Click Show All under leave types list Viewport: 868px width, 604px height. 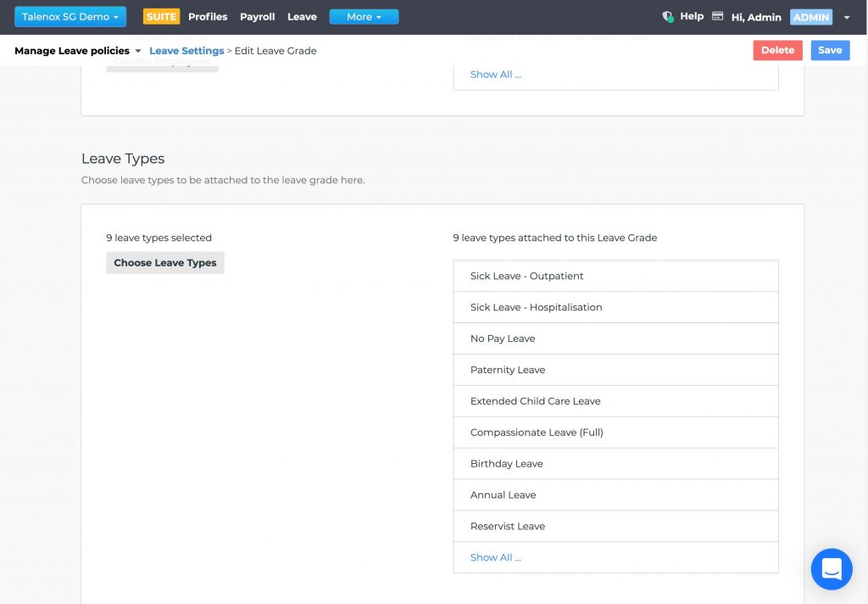tap(496, 557)
